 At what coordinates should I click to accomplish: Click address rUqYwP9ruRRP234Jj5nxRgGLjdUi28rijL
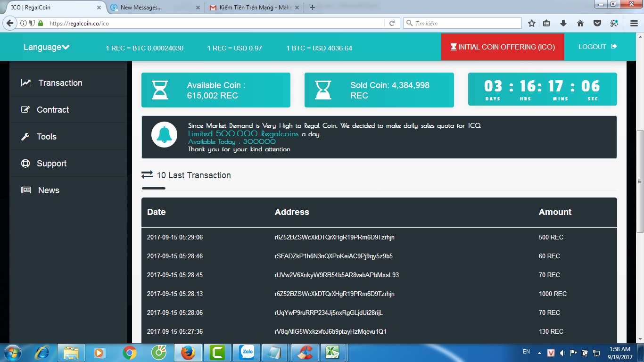pos(329,313)
